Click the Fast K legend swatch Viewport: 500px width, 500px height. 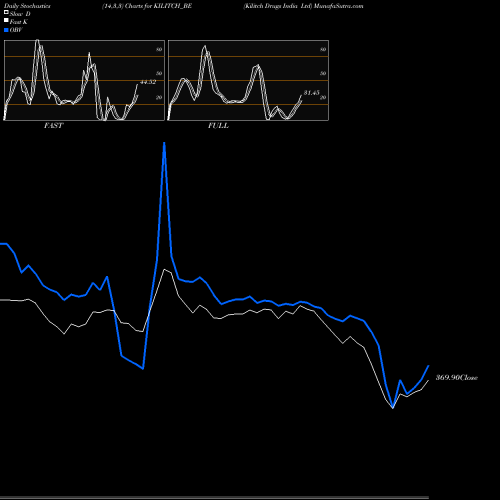click(x=6, y=21)
